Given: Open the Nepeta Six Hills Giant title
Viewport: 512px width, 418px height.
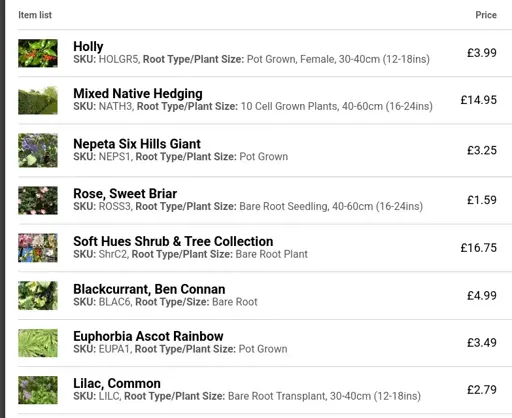Looking at the screenshot, I should pos(137,144).
